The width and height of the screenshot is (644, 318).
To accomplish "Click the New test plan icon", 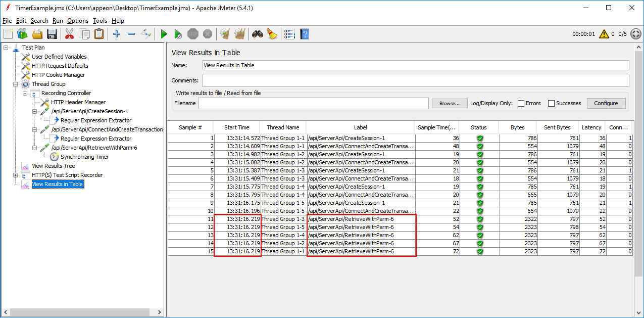I will pyautogui.click(x=8, y=34).
